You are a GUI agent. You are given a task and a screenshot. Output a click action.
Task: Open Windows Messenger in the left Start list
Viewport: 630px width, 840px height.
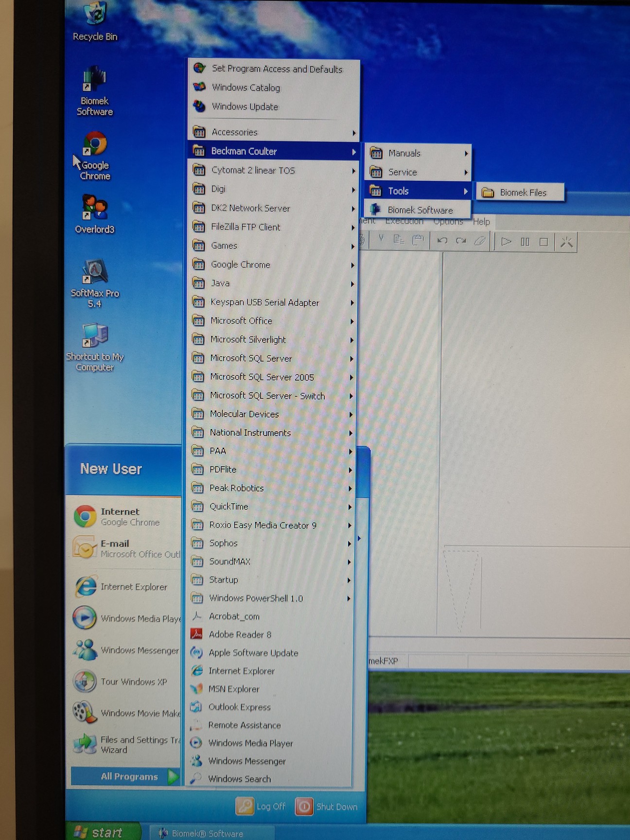click(x=126, y=650)
